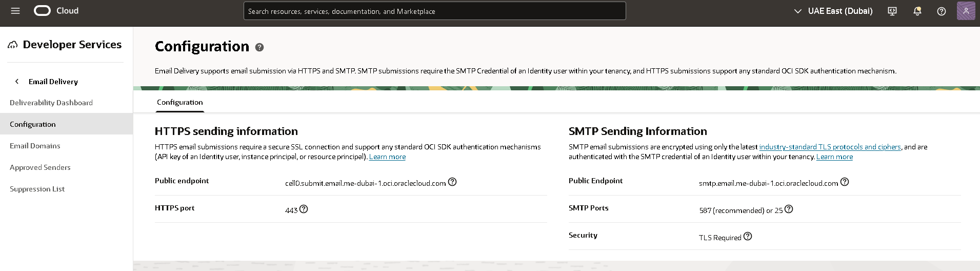This screenshot has height=271, width=980.
Task: Show help for TLS Required security
Action: 748,236
